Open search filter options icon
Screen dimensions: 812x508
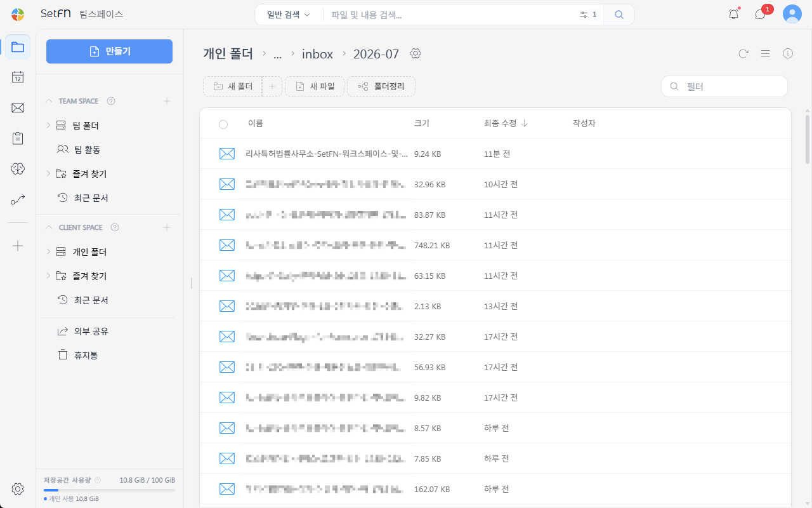point(584,15)
